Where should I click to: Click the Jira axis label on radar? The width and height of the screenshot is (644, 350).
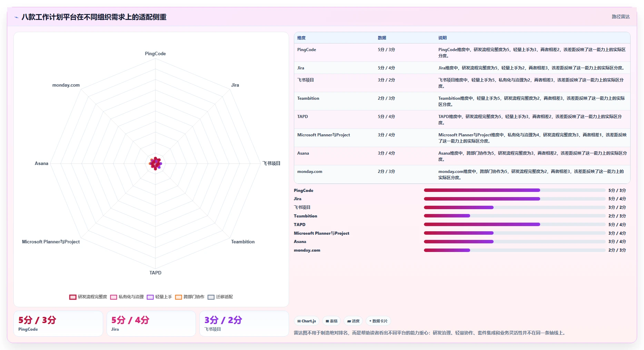235,85
